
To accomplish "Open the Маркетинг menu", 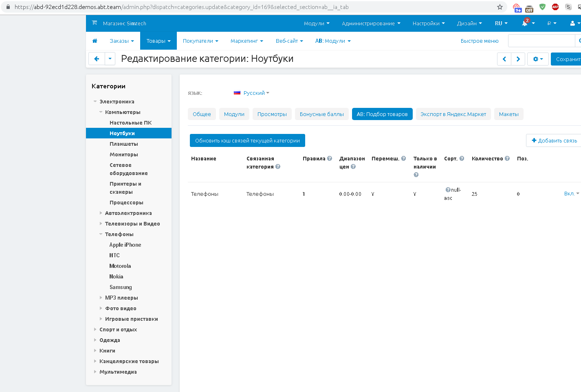I will (246, 41).
